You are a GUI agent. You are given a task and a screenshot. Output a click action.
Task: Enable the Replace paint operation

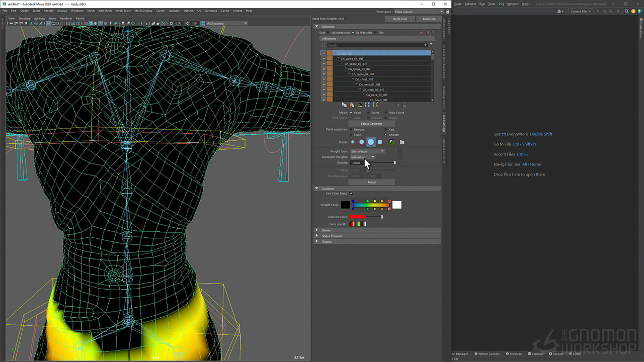click(x=351, y=130)
